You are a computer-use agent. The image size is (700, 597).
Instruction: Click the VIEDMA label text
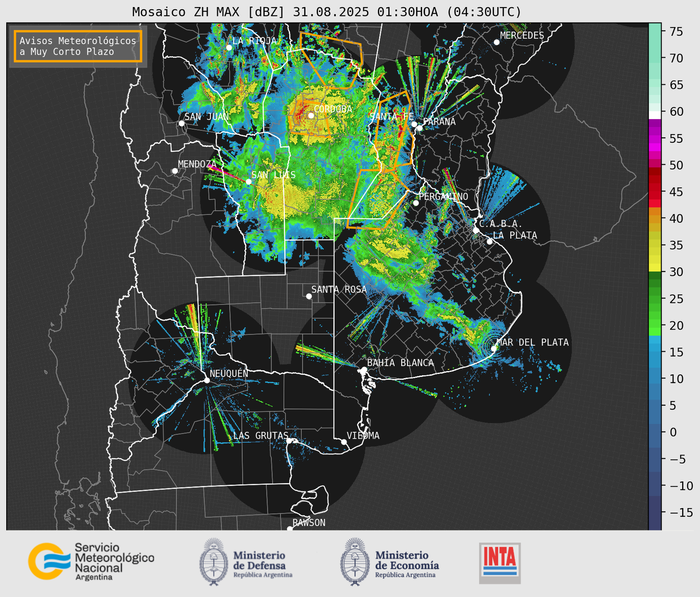363,436
